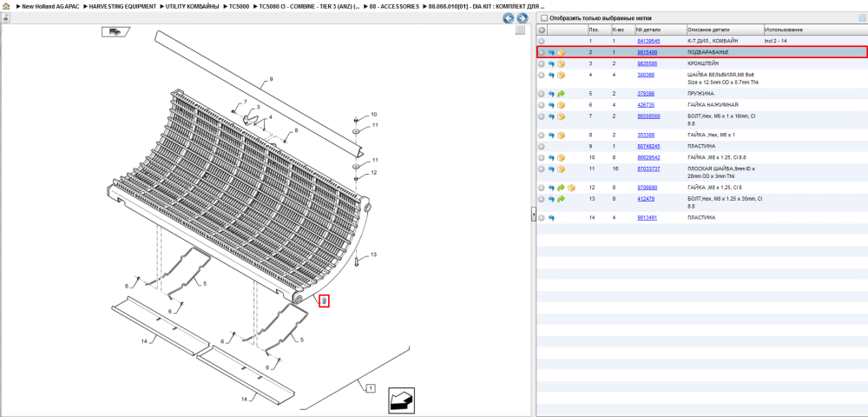Navigate forward with the right blue arrow
The width and height of the screenshot is (868, 417).
pos(521,18)
